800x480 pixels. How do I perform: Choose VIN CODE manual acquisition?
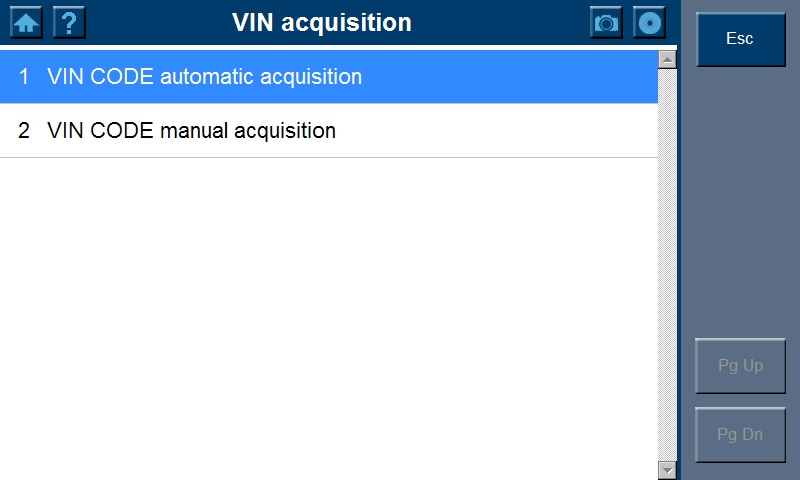(x=191, y=131)
